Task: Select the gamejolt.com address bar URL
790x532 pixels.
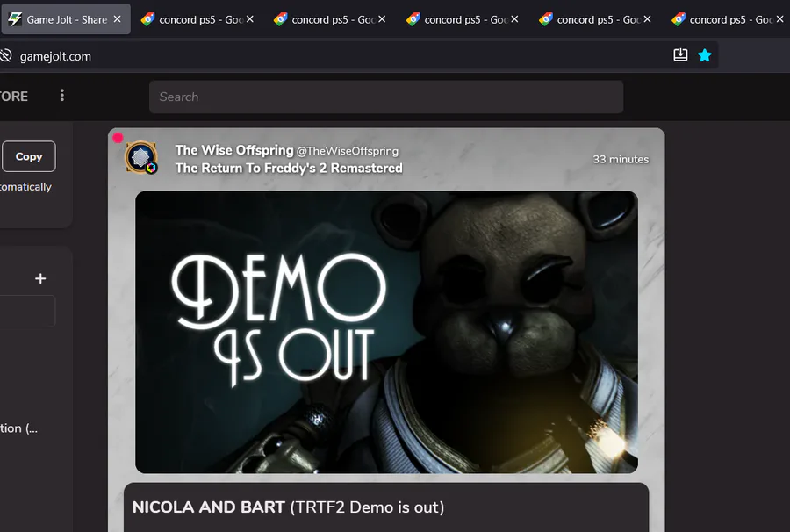Action: 55,56
